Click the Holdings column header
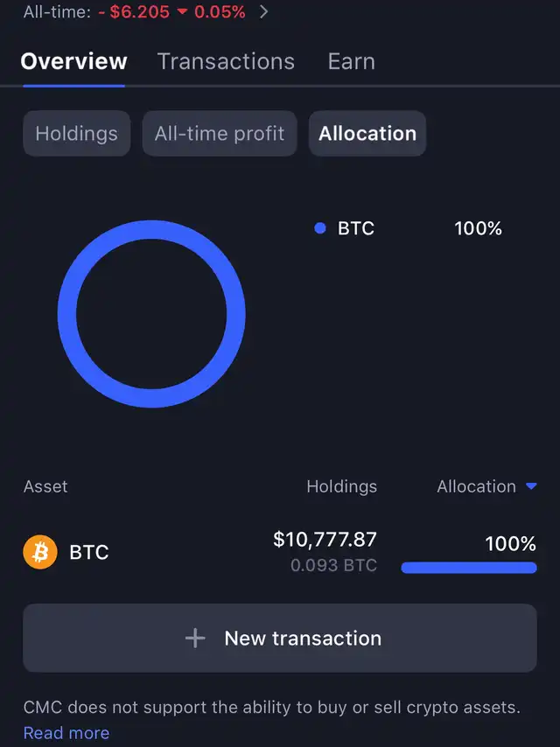 pos(341,487)
